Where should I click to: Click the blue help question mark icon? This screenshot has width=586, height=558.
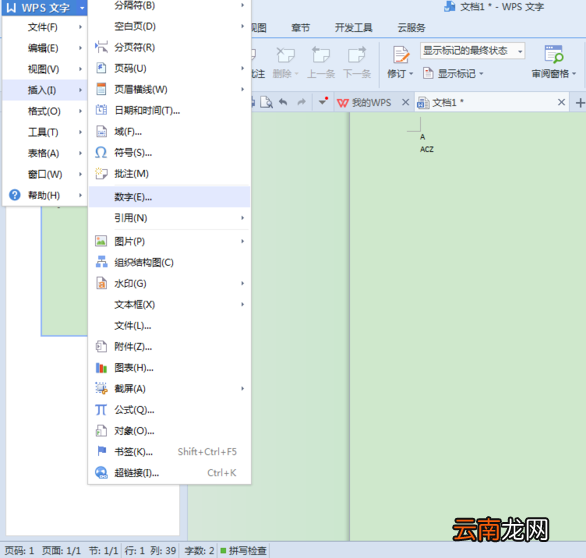click(15, 195)
